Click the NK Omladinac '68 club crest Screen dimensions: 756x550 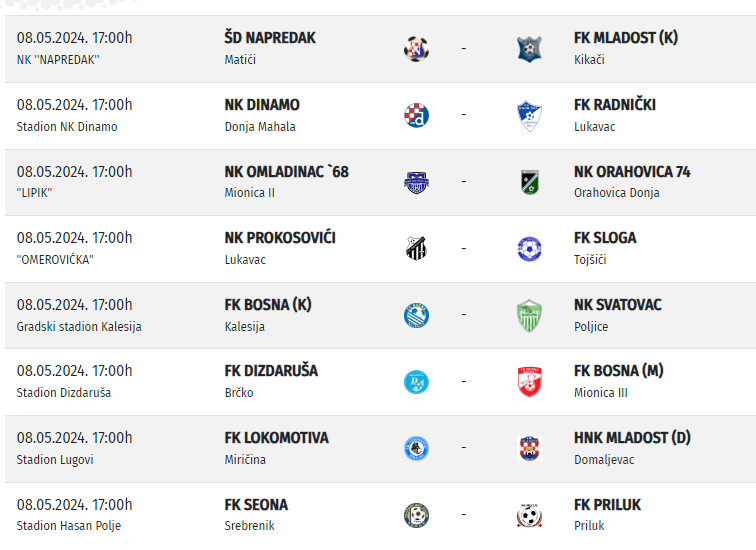[416, 182]
